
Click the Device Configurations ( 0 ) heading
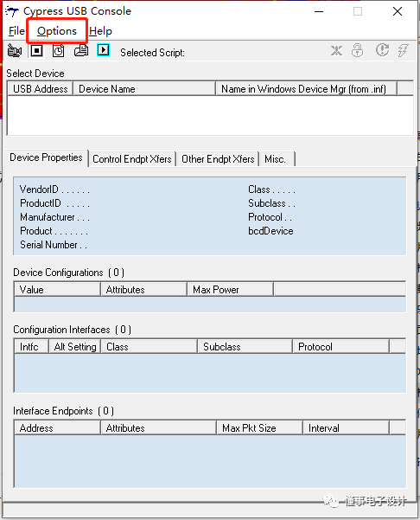[x=69, y=273]
